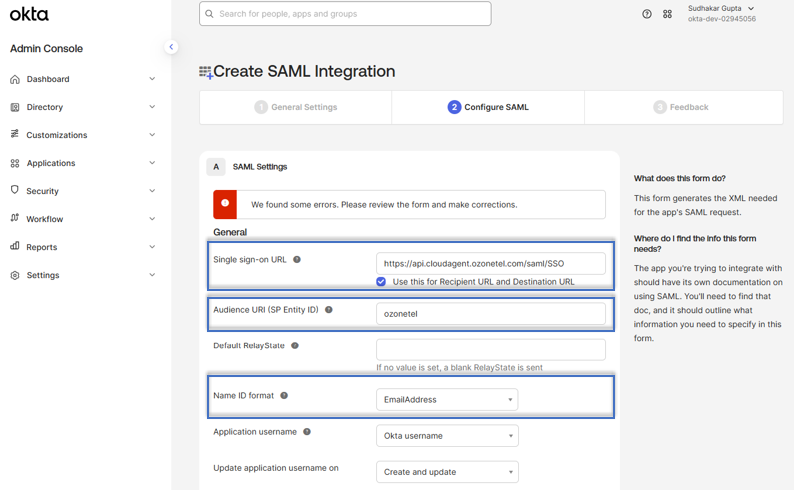
Task: Click info icon beside Name ID format
Action: (284, 395)
